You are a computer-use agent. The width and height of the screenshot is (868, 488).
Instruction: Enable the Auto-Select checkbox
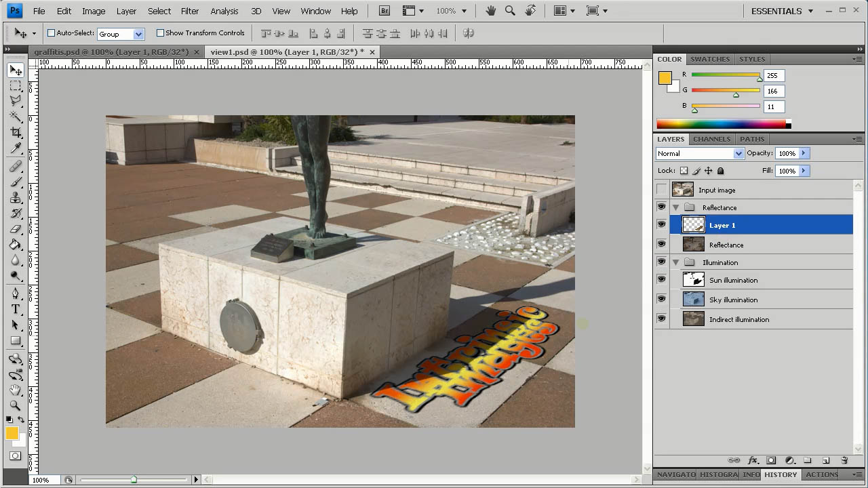pos(51,33)
